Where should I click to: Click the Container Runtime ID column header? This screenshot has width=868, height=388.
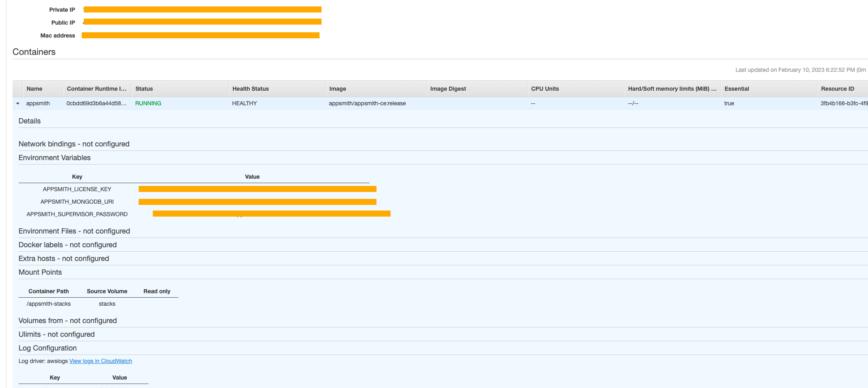96,88
